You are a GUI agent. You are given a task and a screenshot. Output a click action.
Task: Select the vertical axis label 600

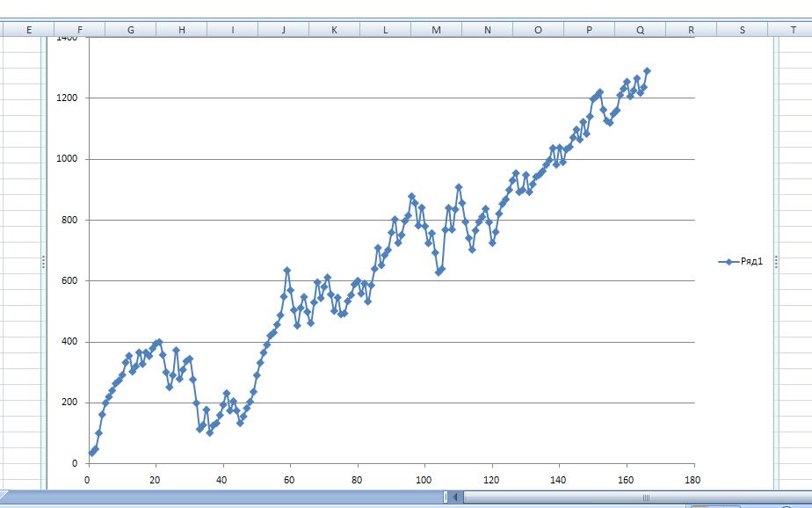click(69, 280)
